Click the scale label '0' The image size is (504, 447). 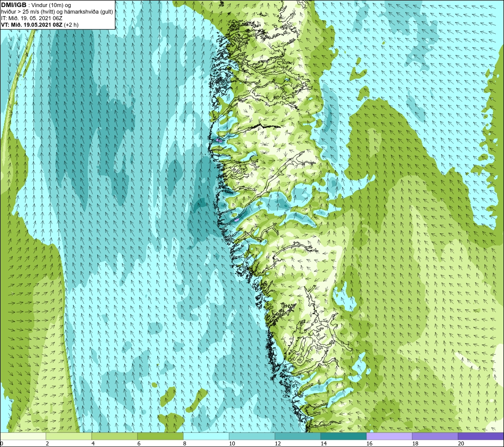click(2, 444)
